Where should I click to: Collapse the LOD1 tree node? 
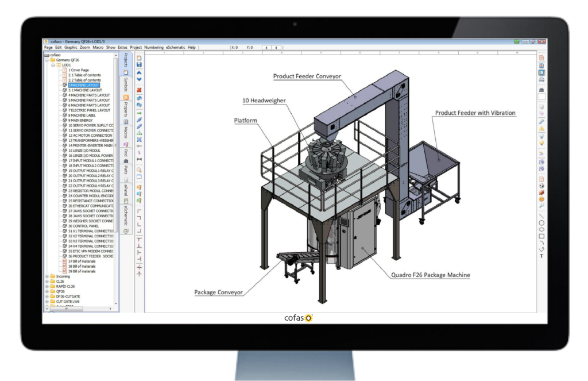tap(53, 65)
